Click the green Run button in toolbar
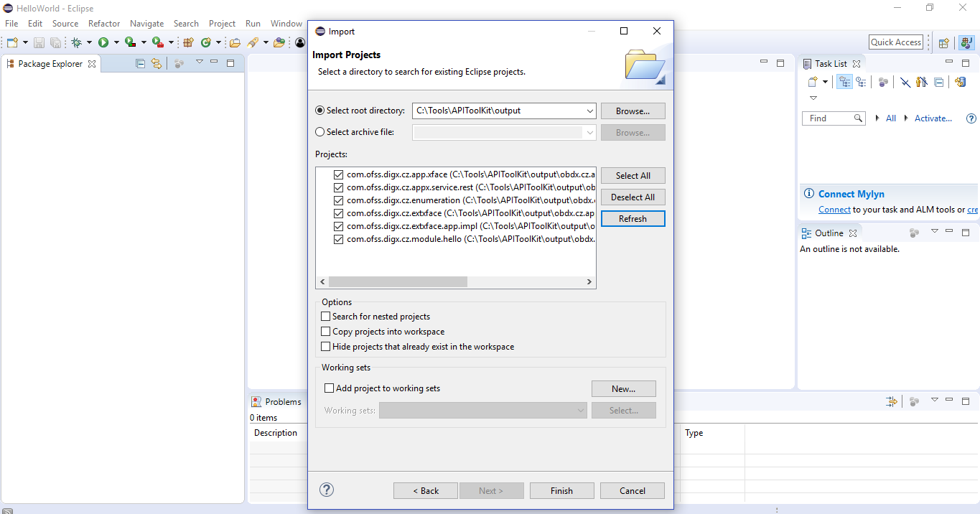 103,43
